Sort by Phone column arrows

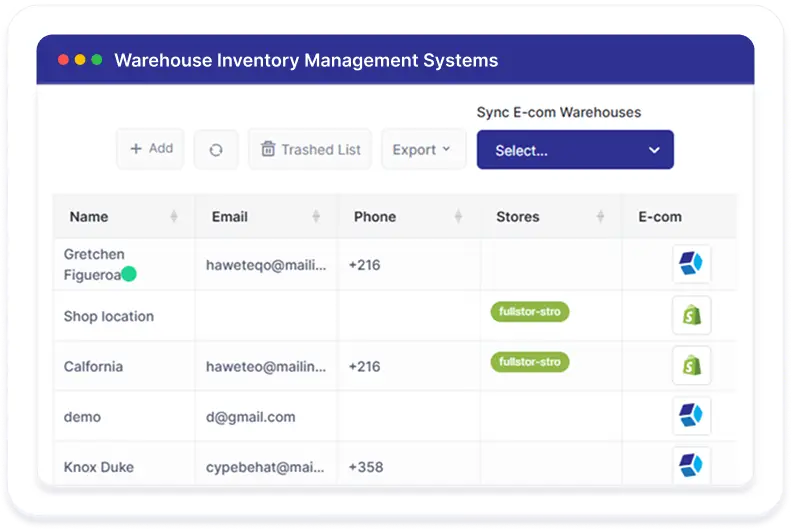coord(458,217)
